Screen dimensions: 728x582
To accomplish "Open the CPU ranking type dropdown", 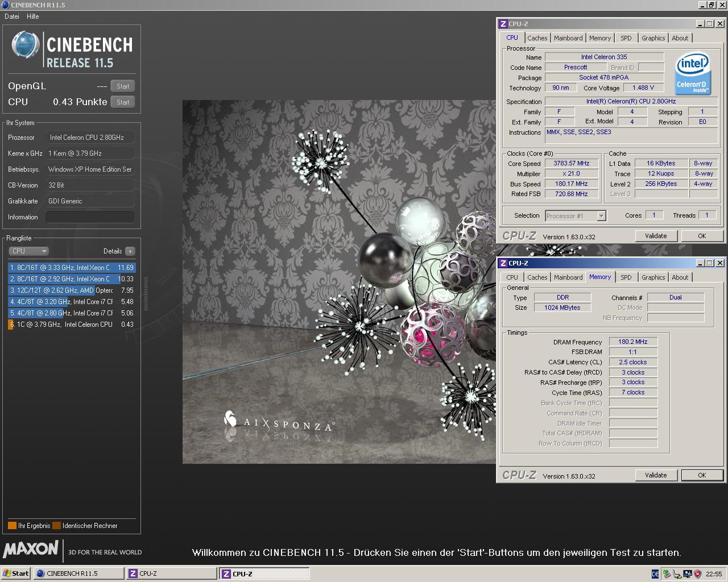I will point(28,251).
